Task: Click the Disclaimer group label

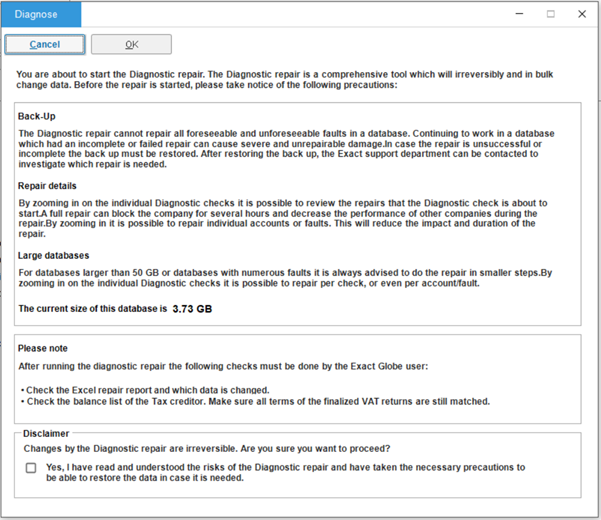Action: point(45,435)
